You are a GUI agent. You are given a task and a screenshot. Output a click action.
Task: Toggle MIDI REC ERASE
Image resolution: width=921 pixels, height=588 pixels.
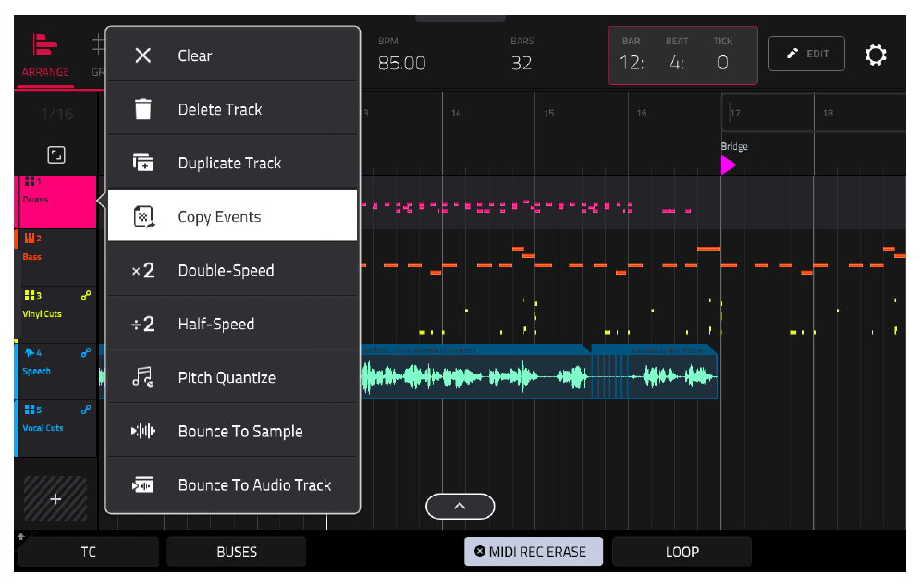(534, 552)
